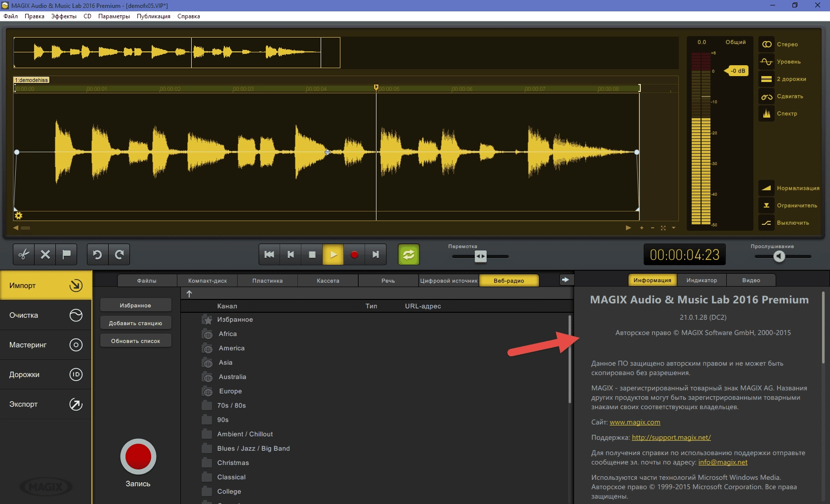Redo the last undone action
Viewport: 830px width, 504px height.
click(x=119, y=254)
